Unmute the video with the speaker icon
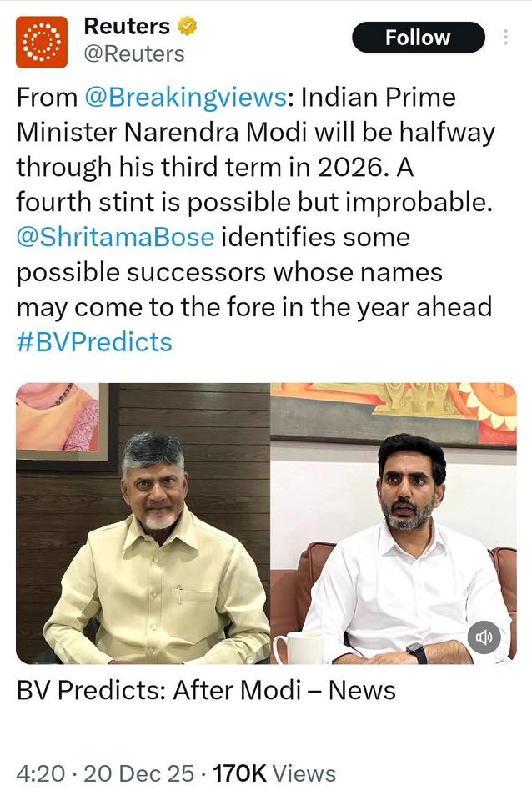Image resolution: width=532 pixels, height=801 pixels. click(484, 637)
